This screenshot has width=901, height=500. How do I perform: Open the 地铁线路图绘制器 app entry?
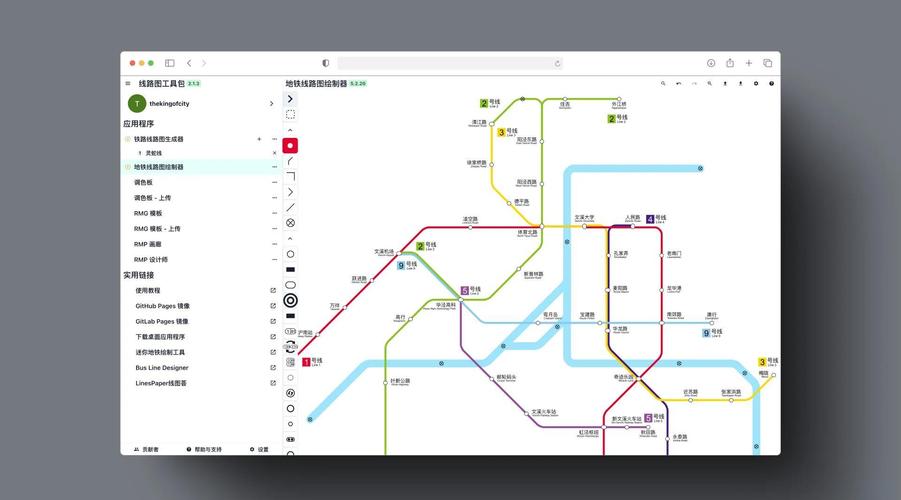pyautogui.click(x=159, y=167)
